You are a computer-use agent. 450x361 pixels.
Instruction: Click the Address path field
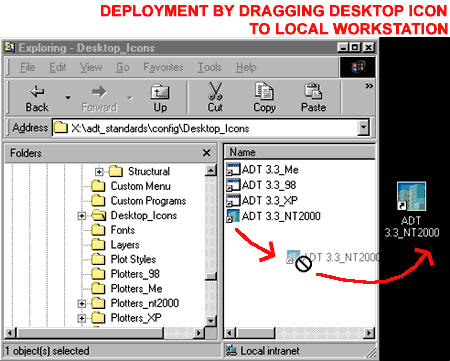(205, 128)
